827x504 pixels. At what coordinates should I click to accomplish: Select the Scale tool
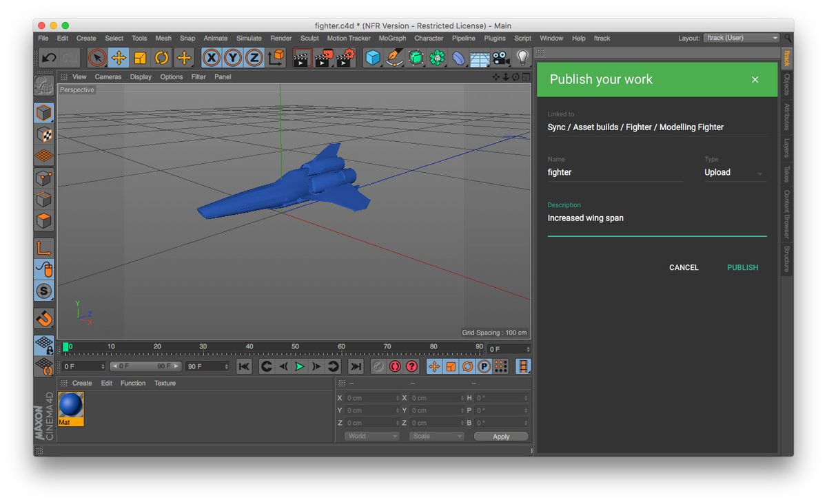pyautogui.click(x=140, y=58)
